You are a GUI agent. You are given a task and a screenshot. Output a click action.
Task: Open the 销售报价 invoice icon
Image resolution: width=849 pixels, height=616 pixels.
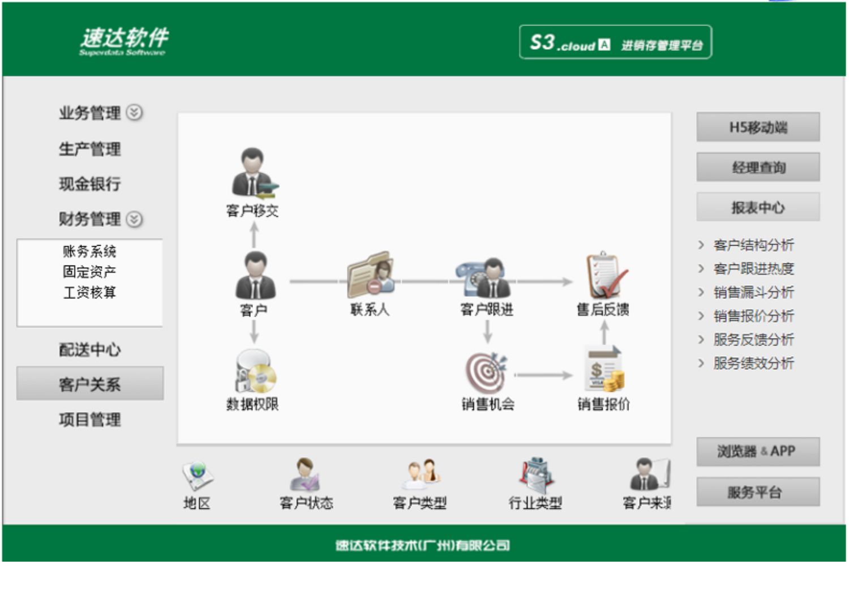604,370
